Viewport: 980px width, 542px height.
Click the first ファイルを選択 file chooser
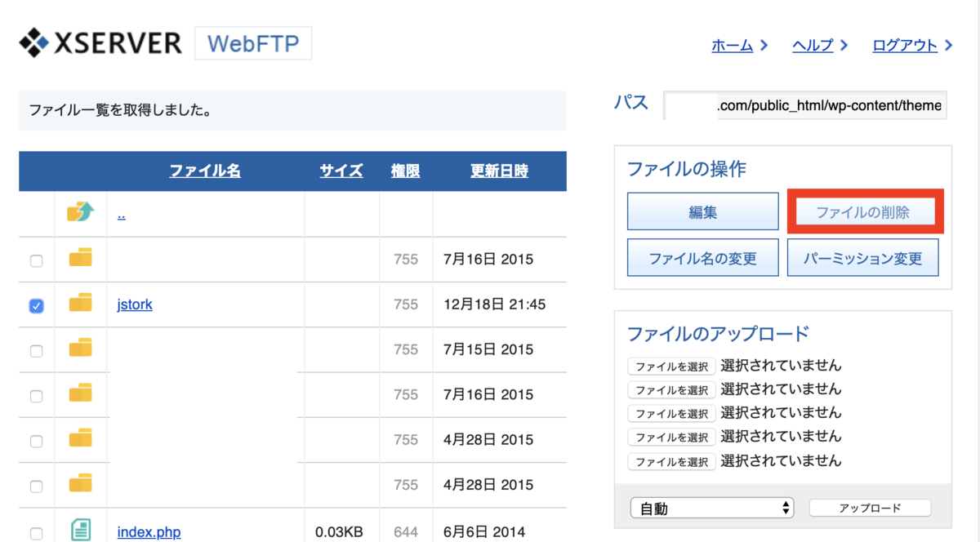click(x=671, y=367)
